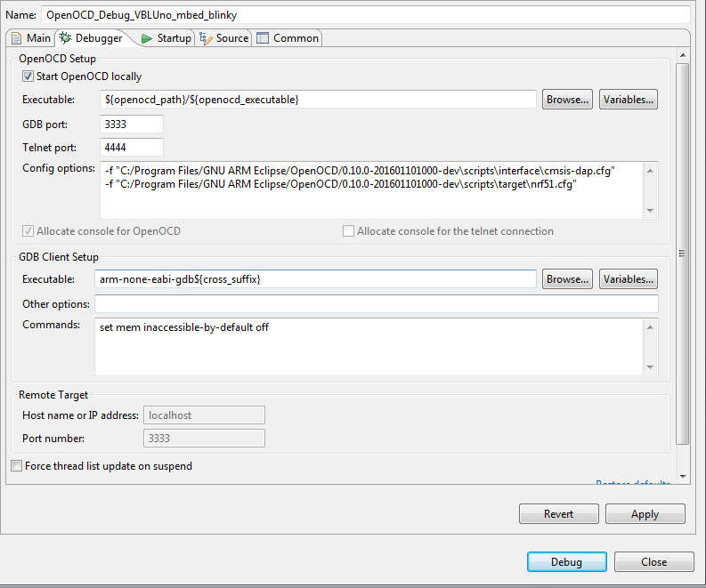Click the GDB client Executable field
Viewport: 706px width, 588px height.
tap(315, 279)
